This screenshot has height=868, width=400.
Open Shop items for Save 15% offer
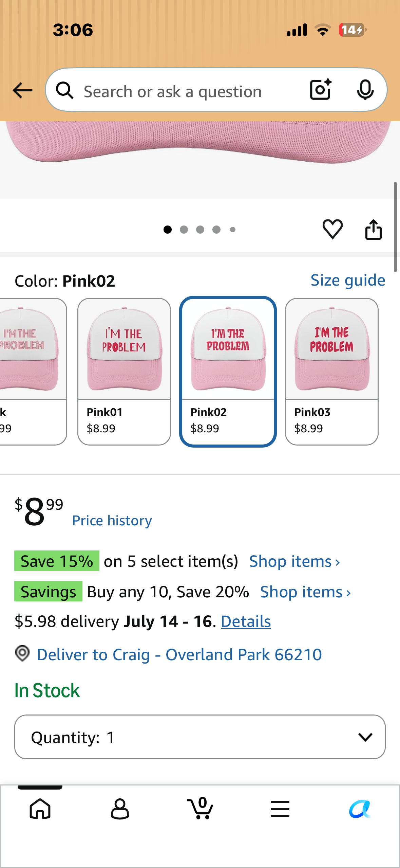tap(294, 561)
